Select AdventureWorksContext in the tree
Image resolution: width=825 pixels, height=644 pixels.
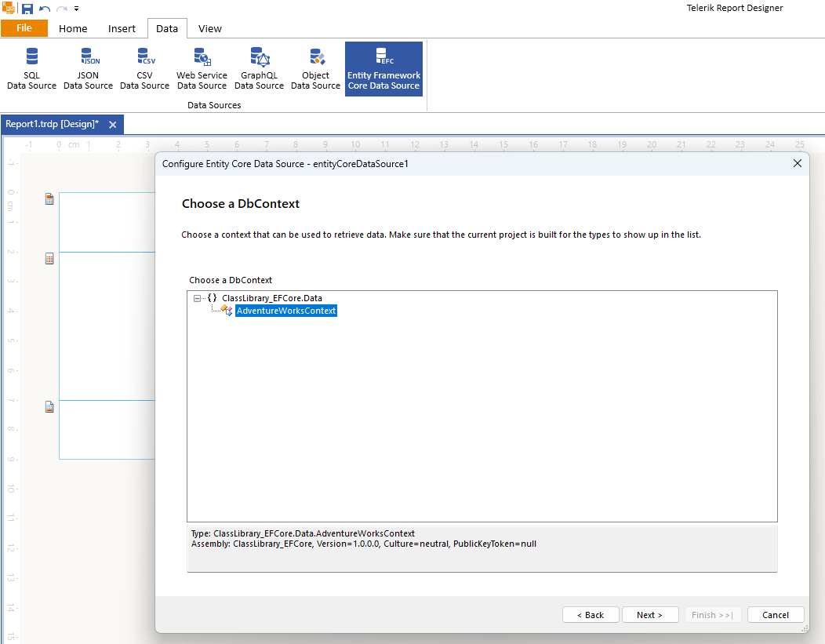pos(286,311)
